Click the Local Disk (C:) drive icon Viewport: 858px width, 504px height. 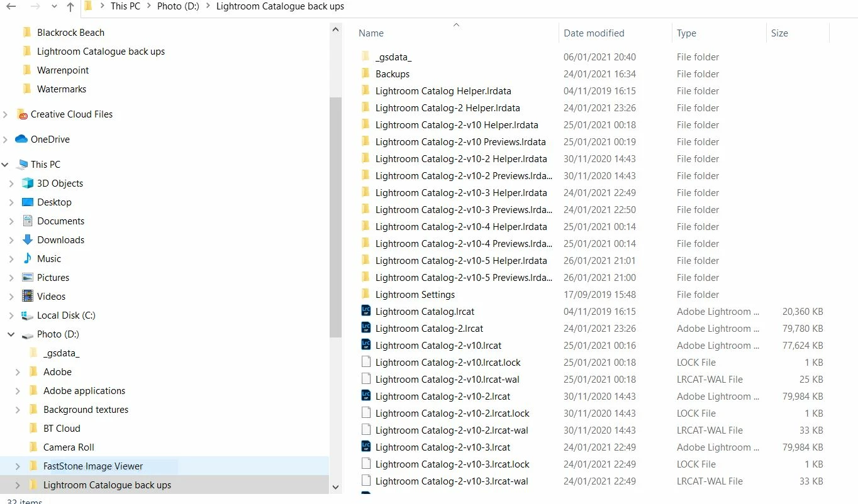click(x=27, y=315)
